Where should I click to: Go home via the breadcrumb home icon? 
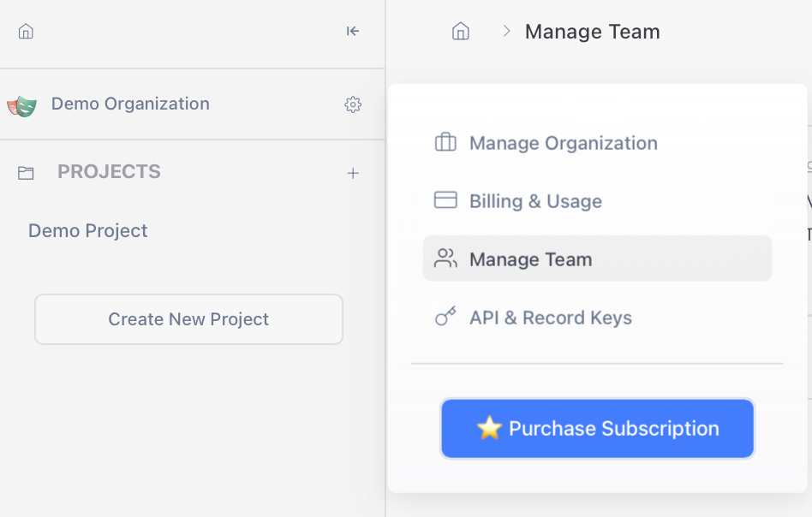click(x=461, y=32)
